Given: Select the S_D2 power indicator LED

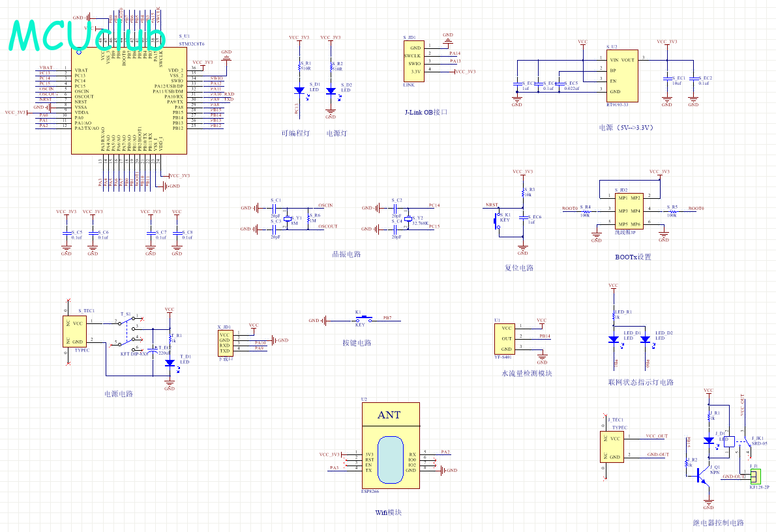Looking at the screenshot, I should (x=331, y=91).
